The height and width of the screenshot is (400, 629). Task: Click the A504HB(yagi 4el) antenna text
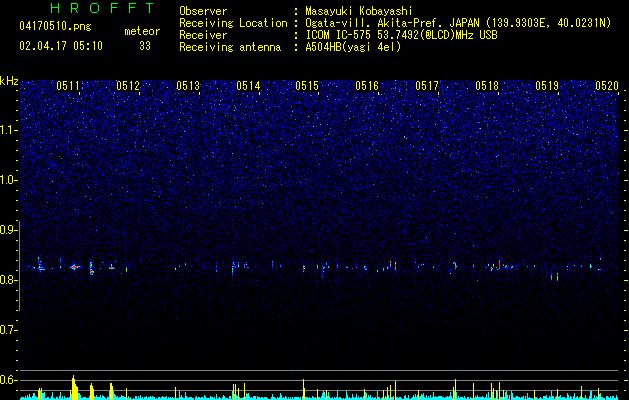(353, 47)
